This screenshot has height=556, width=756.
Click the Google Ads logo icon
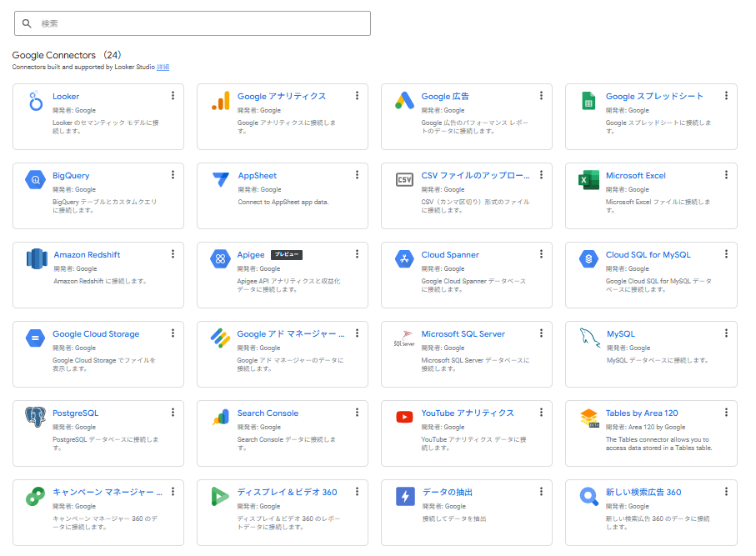404,100
